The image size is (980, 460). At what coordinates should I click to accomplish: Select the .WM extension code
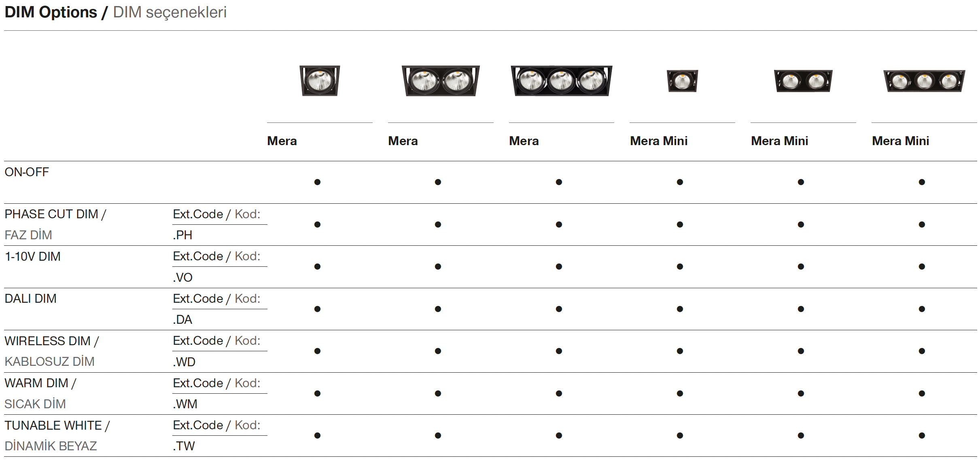[x=185, y=404]
